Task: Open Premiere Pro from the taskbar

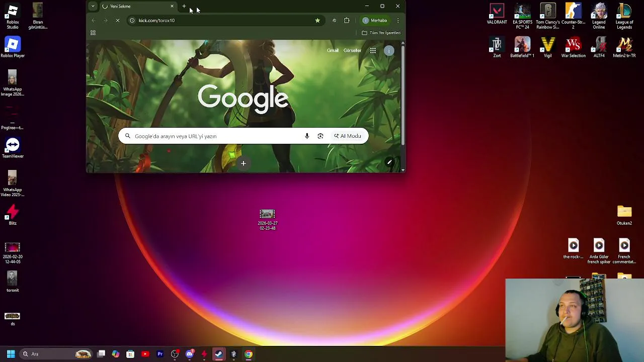Action: [160, 354]
